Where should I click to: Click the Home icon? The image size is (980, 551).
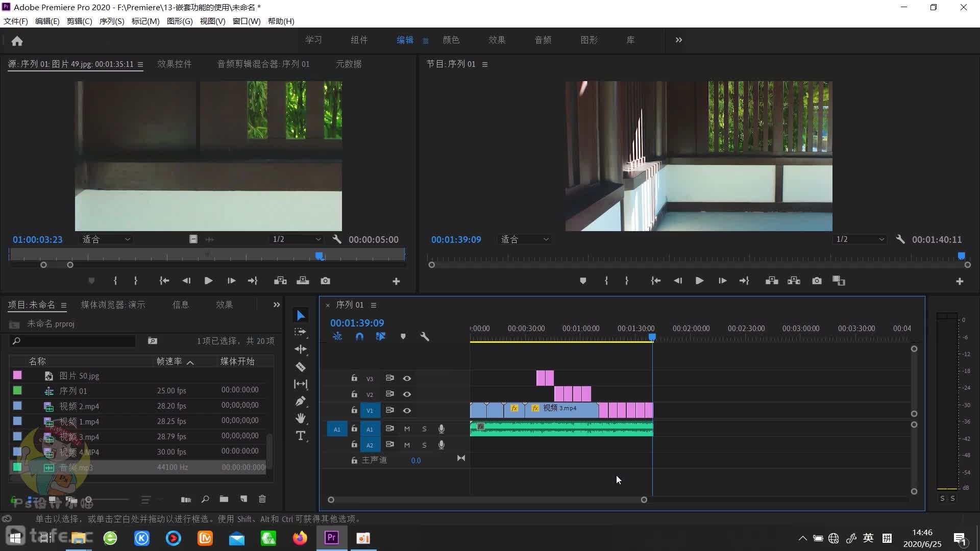(x=17, y=41)
